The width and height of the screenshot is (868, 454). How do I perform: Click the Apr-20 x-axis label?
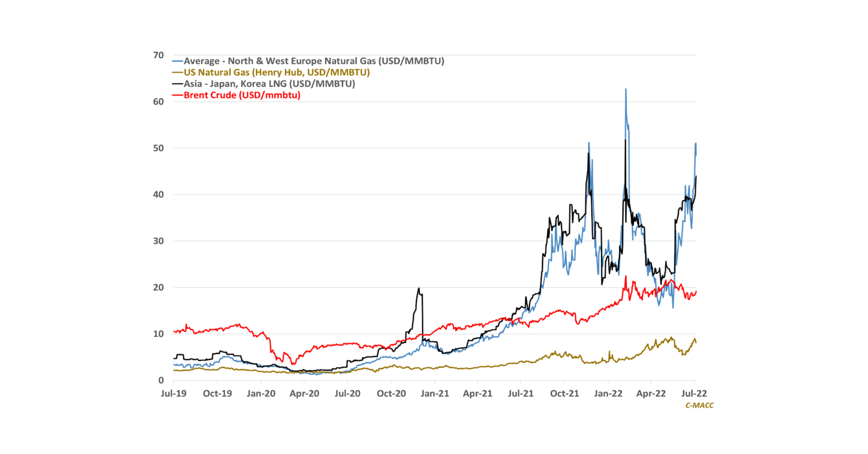[304, 393]
